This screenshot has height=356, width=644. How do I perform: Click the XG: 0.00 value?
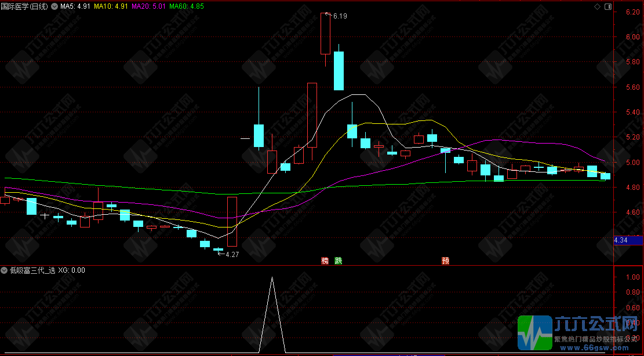[71, 270]
